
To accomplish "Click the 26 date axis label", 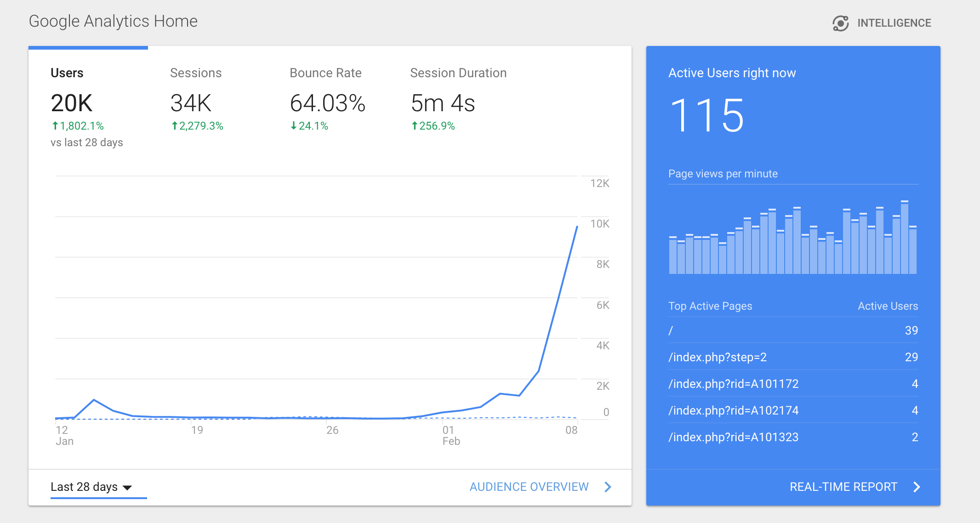I will (x=332, y=430).
